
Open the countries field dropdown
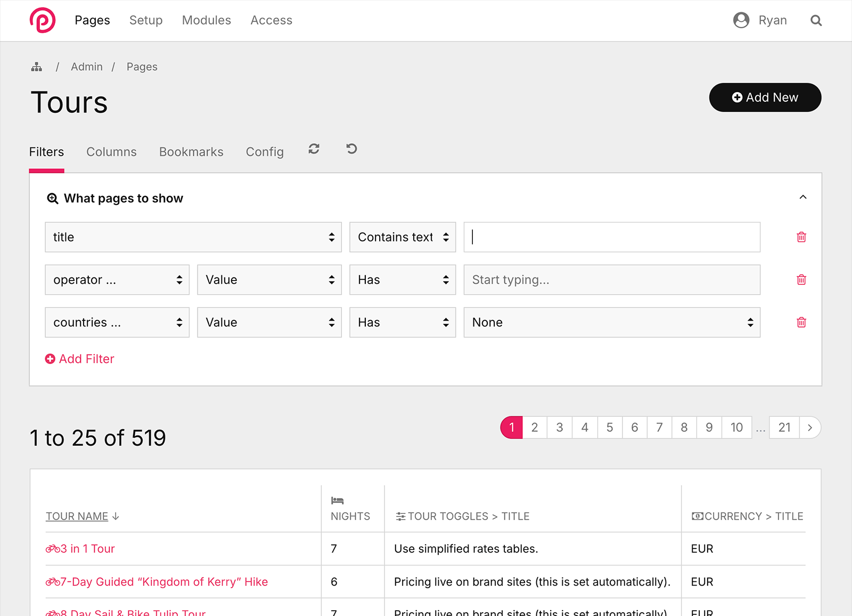[117, 322]
